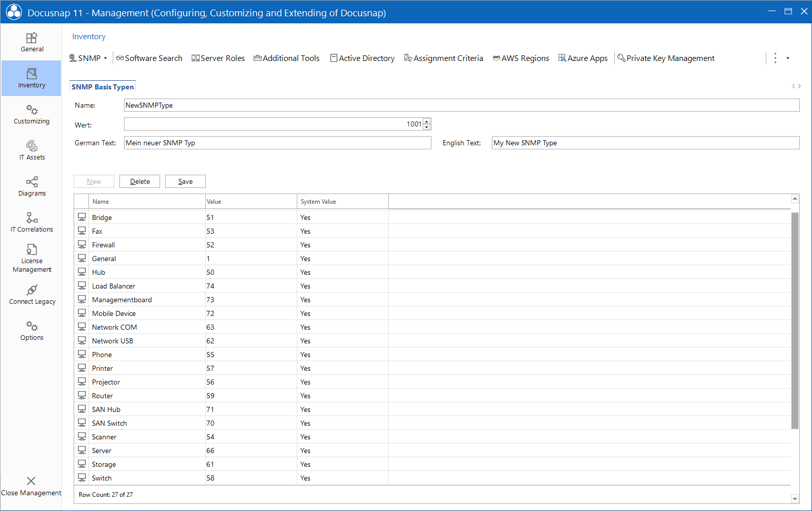This screenshot has width=812, height=511.
Task: Sort by Name column header
Action: point(147,202)
